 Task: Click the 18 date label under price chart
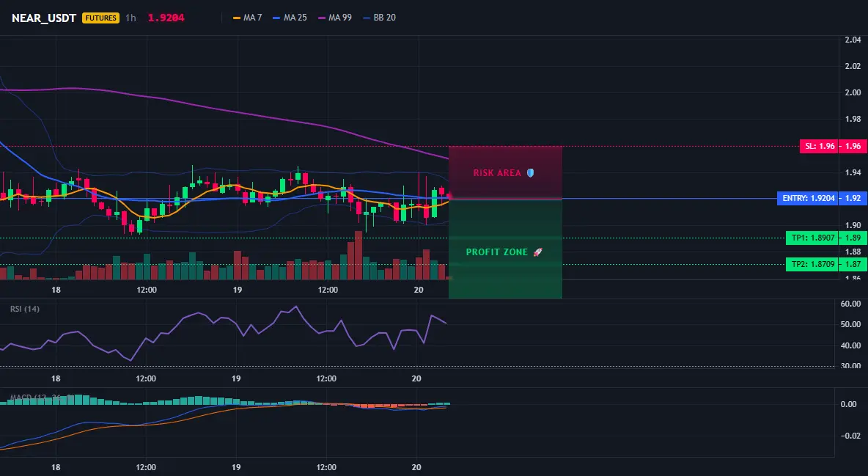click(56, 290)
